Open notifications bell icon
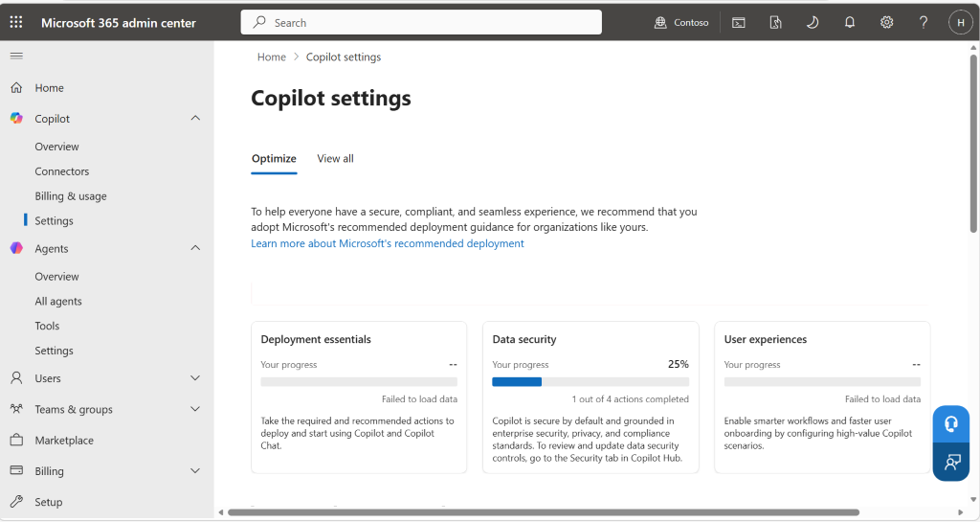The height and width of the screenshot is (522, 980). (x=850, y=22)
